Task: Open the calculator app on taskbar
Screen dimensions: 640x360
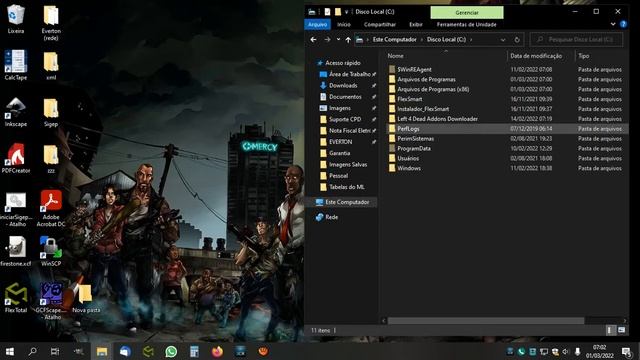Action: pos(194,351)
